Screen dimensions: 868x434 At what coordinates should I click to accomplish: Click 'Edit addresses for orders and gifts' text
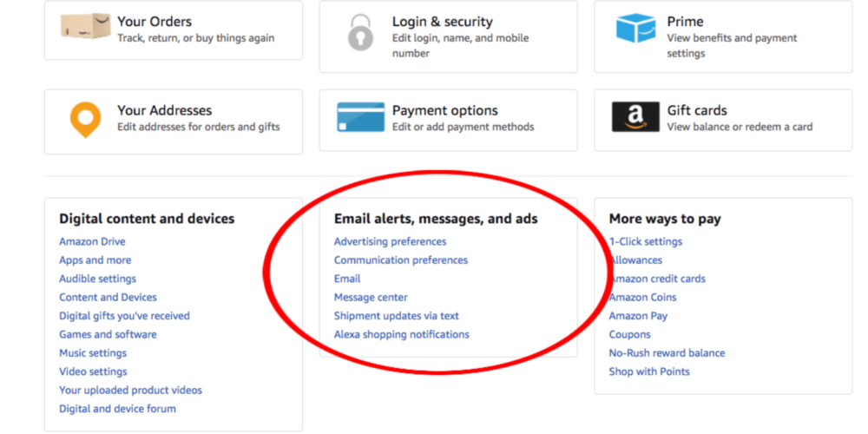[199, 127]
